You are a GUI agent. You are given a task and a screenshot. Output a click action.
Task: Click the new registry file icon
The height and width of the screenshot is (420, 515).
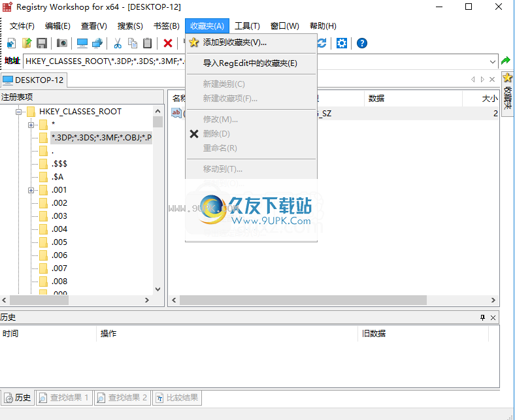pyautogui.click(x=11, y=43)
